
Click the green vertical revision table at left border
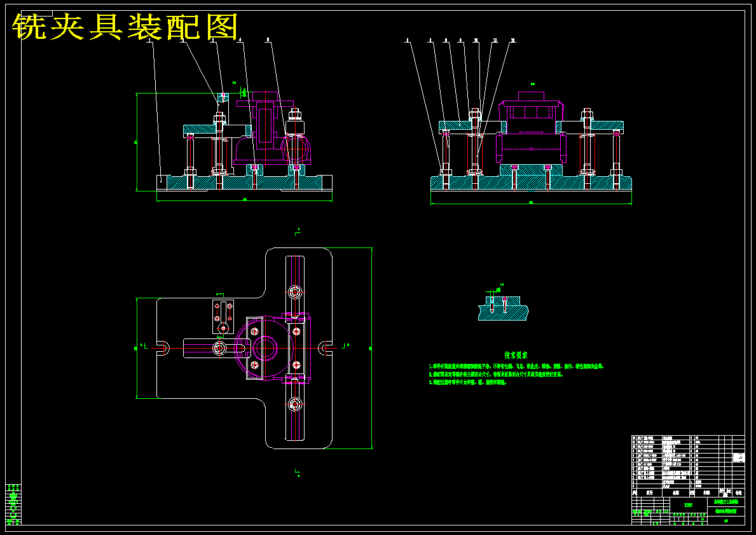pos(13,504)
